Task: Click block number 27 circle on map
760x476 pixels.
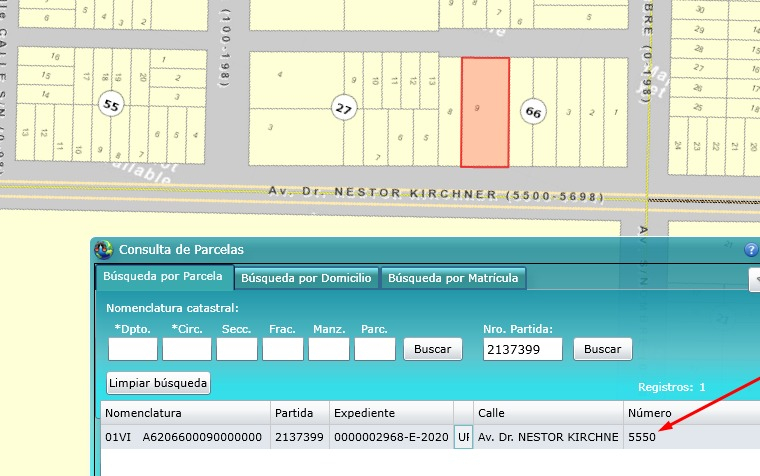Action: tap(344, 108)
